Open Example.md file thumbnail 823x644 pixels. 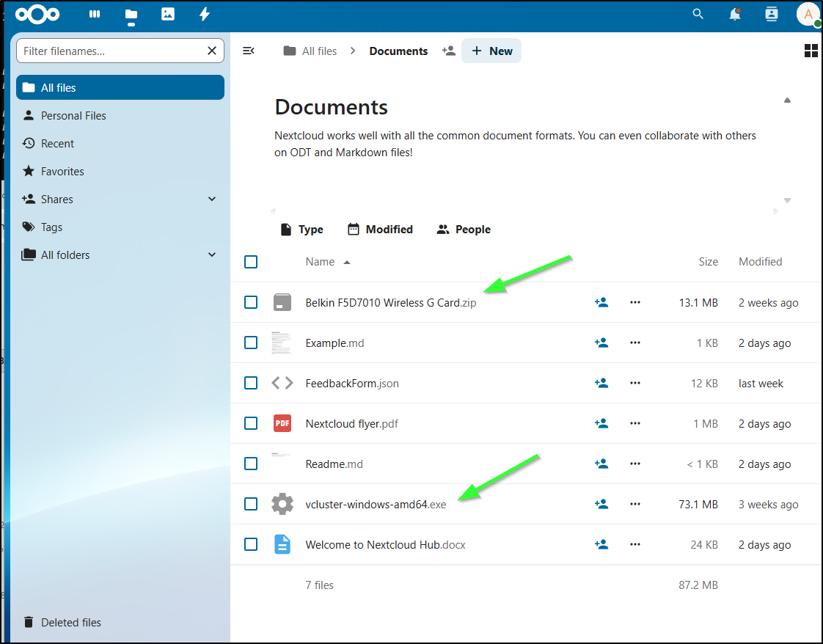tap(282, 343)
